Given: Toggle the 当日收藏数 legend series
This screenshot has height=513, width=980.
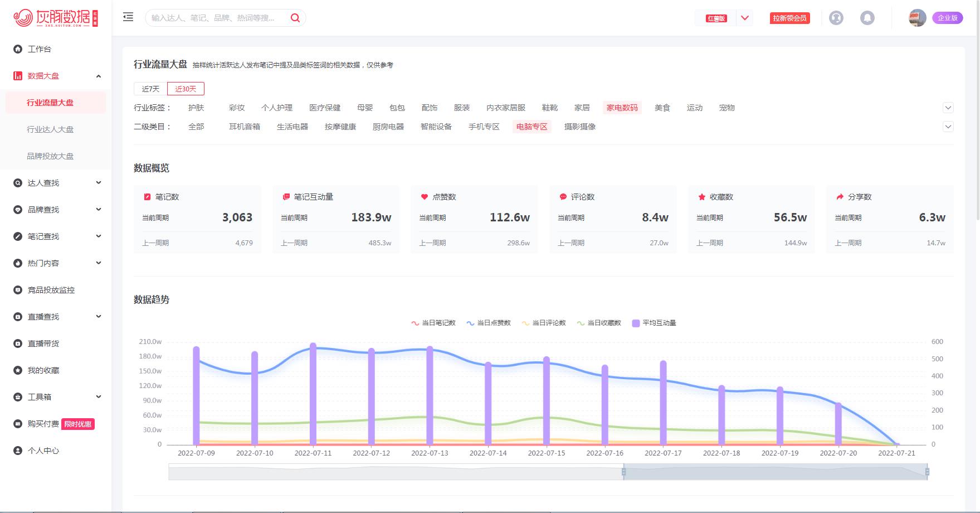Looking at the screenshot, I should (x=599, y=323).
